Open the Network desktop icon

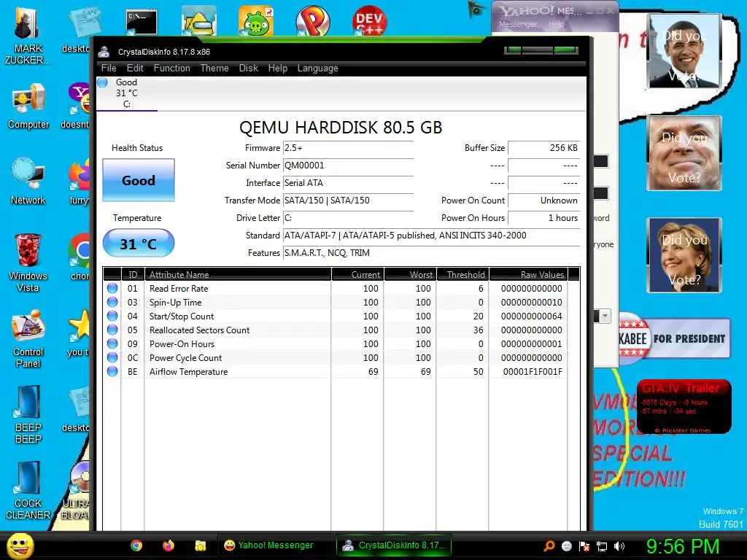point(28,182)
